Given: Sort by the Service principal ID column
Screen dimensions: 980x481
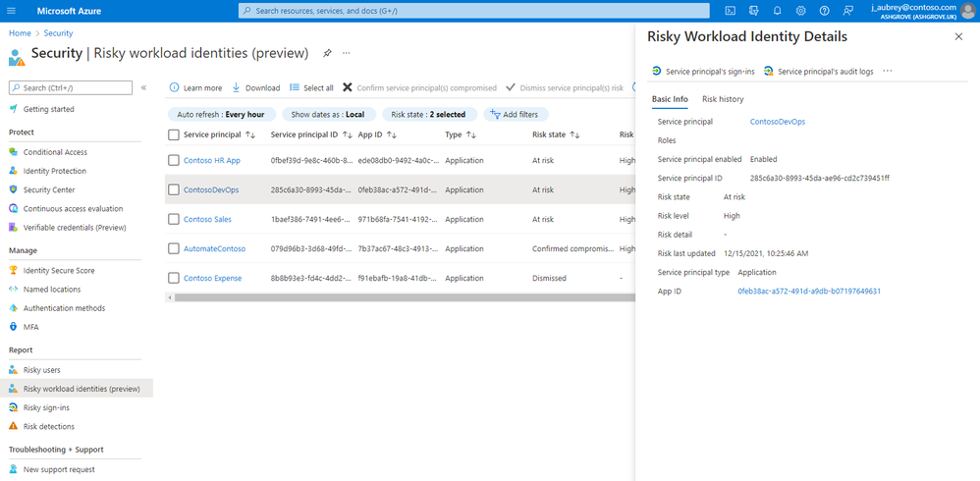Looking at the screenshot, I should point(312,134).
